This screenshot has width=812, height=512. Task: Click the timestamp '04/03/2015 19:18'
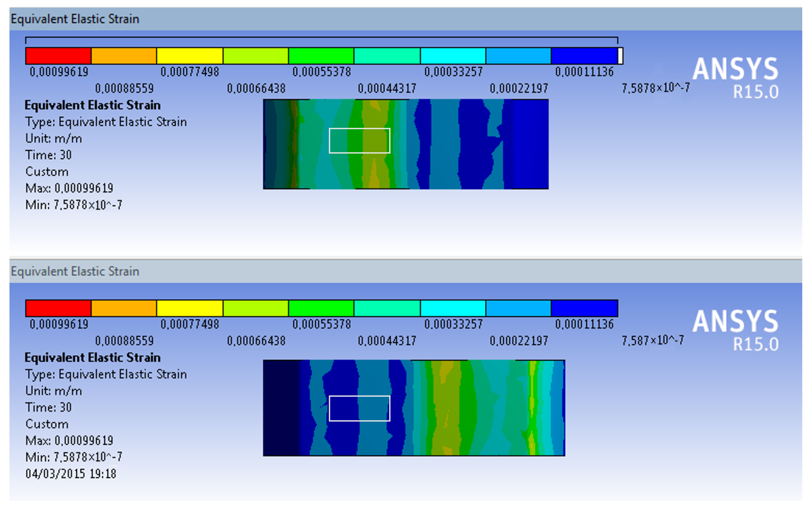click(x=71, y=474)
